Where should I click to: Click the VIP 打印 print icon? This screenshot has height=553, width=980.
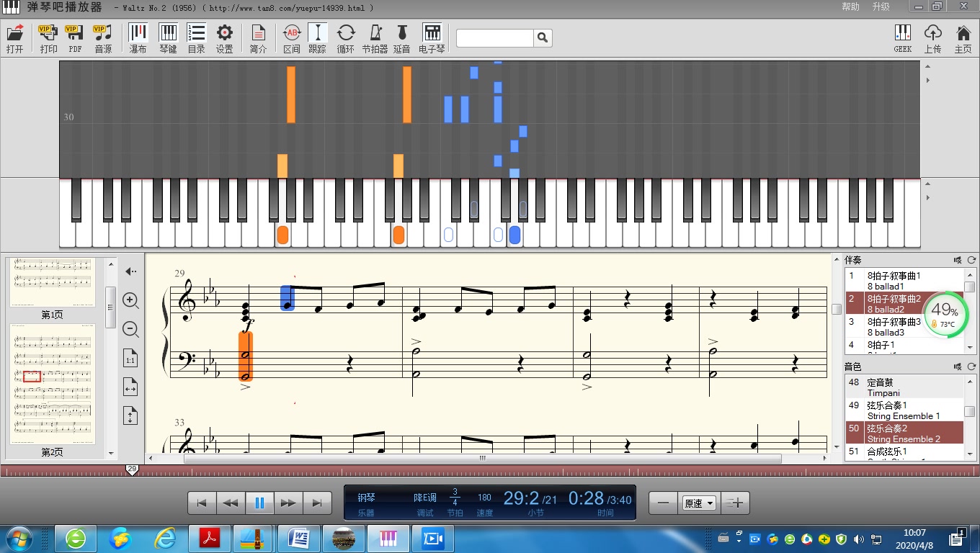48,39
